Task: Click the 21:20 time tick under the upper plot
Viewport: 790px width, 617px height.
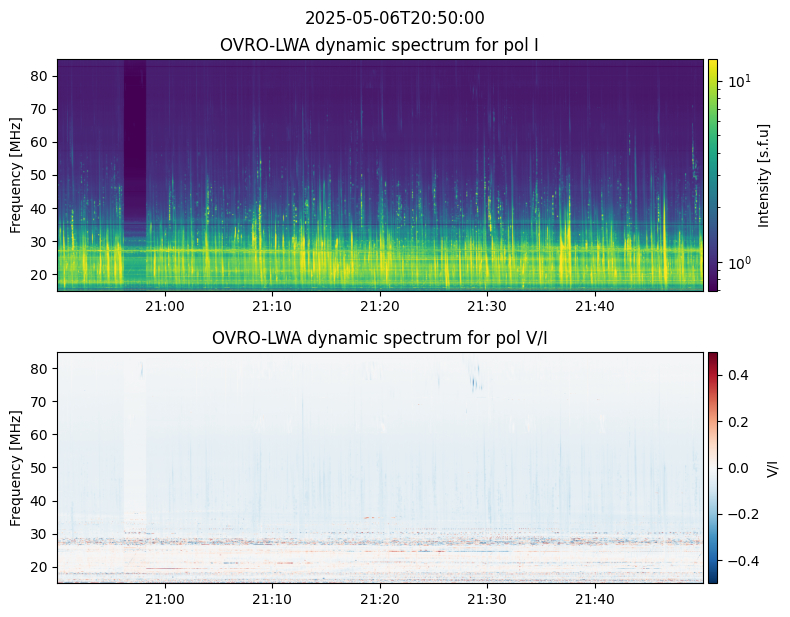Action: coord(380,306)
